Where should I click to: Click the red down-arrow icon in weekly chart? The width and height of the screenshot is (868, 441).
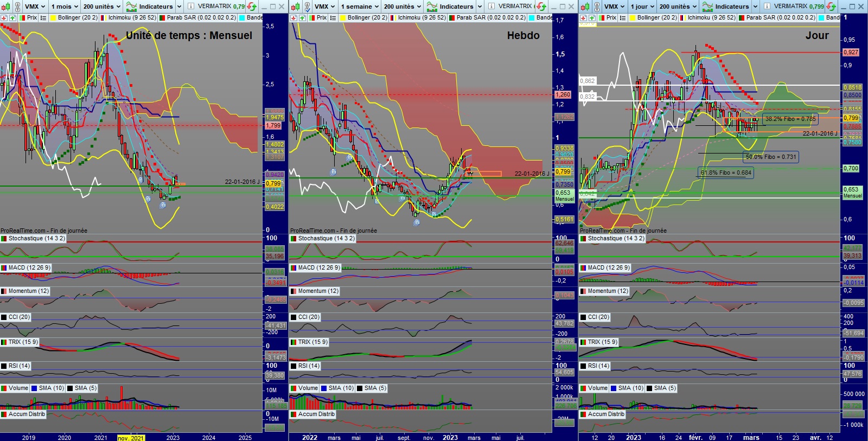point(293,17)
